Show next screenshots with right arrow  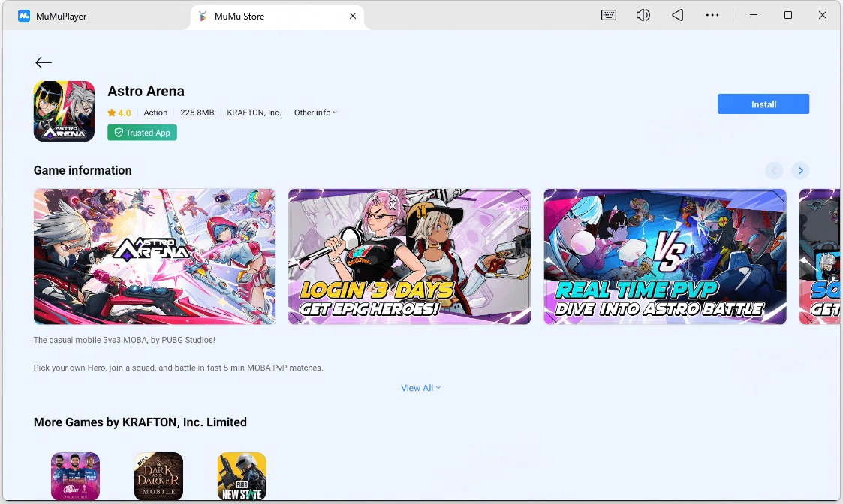point(800,171)
